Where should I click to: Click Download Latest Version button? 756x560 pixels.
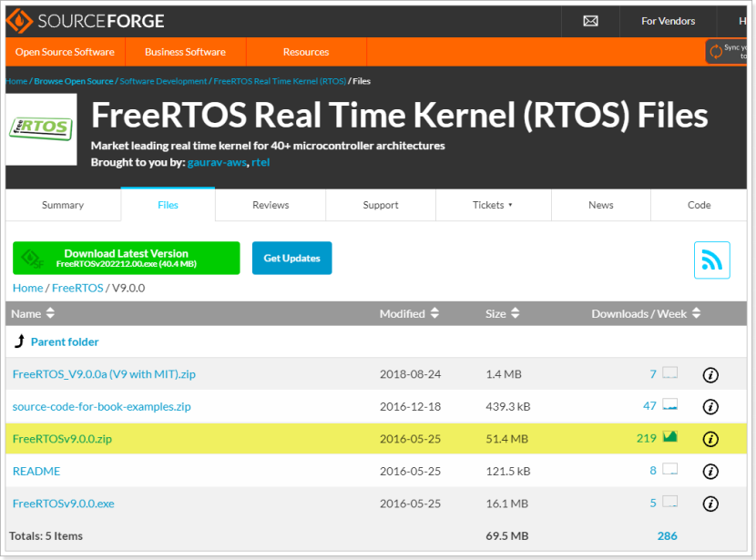(127, 258)
